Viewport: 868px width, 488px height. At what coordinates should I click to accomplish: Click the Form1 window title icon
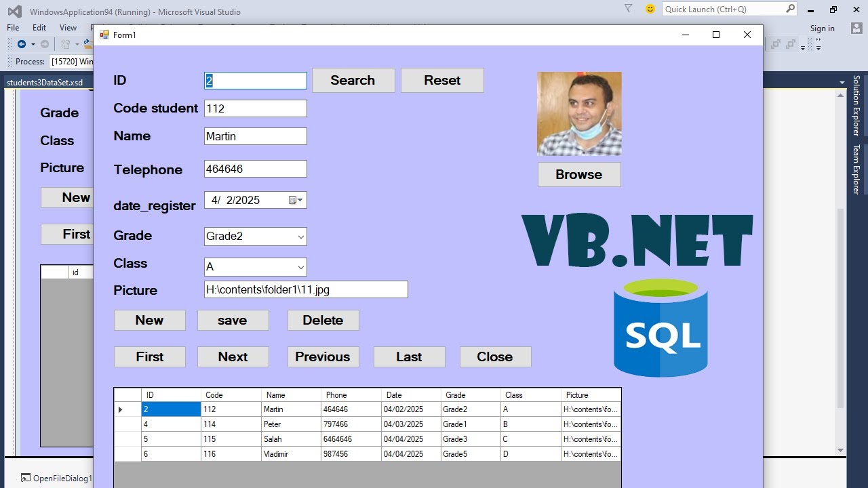104,35
